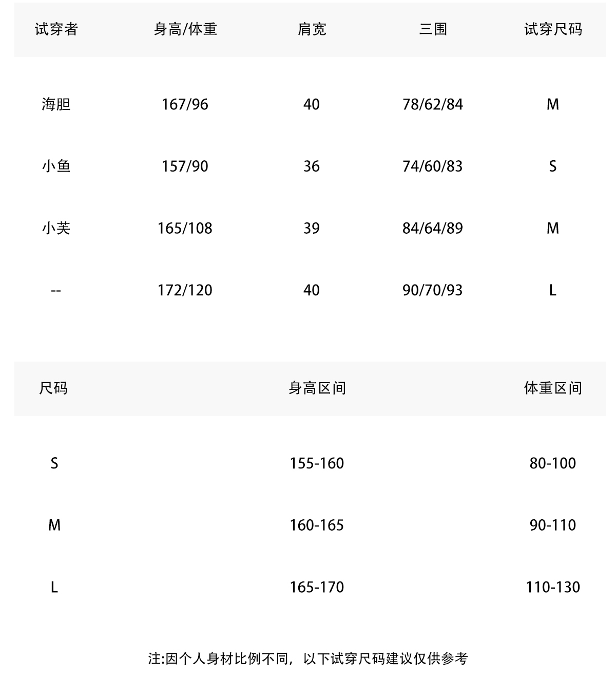
Task: Select the 90/70/93 measurements value
Action: click(x=433, y=290)
